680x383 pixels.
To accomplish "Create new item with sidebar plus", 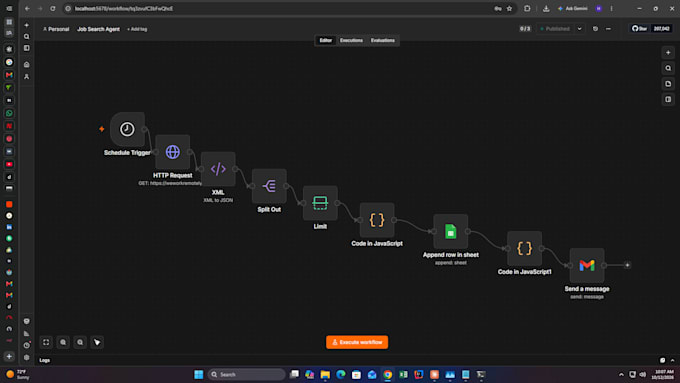I will (x=26, y=25).
